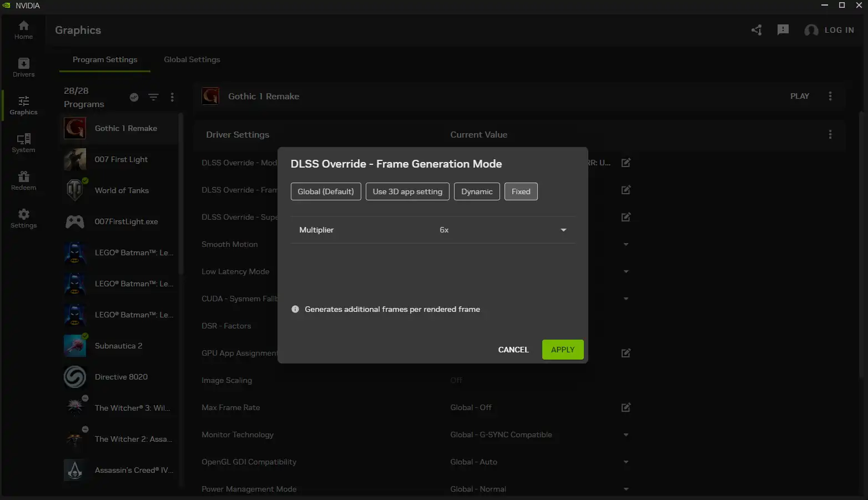Click the filter icon above program list
This screenshot has width=868, height=500.
click(x=154, y=97)
